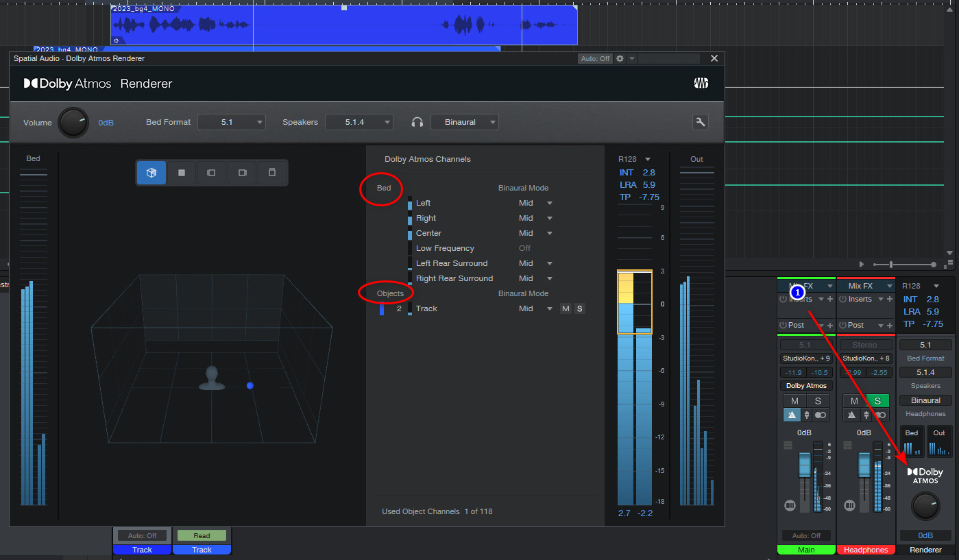959x560 pixels.
Task: Click the small grid icon on Main channel
Action: click(788, 446)
